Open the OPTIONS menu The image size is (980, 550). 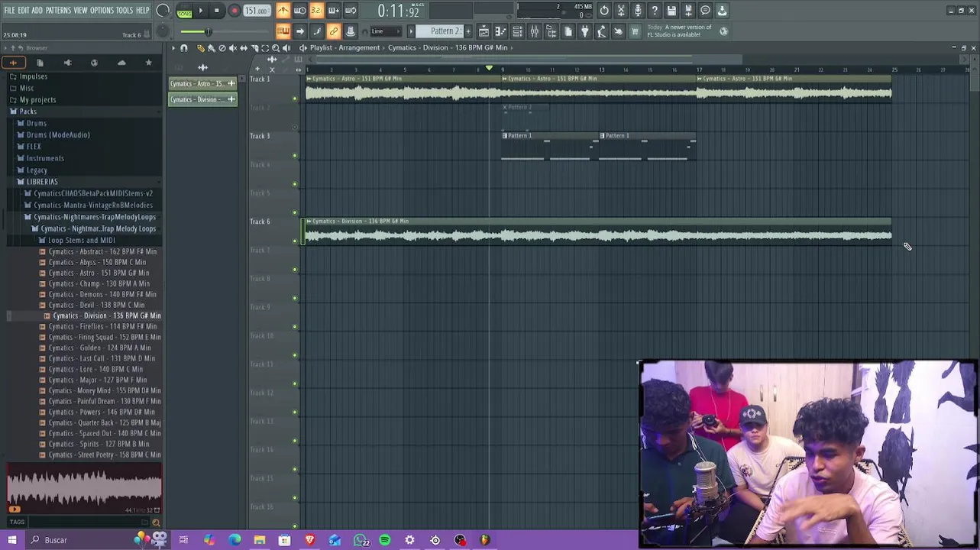click(102, 11)
